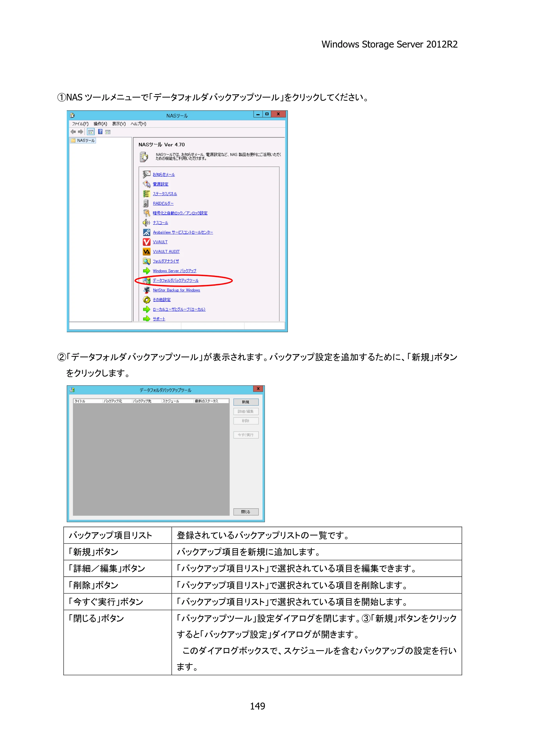Click the ステータスパネル icon
The image size is (534, 756).
click(146, 193)
